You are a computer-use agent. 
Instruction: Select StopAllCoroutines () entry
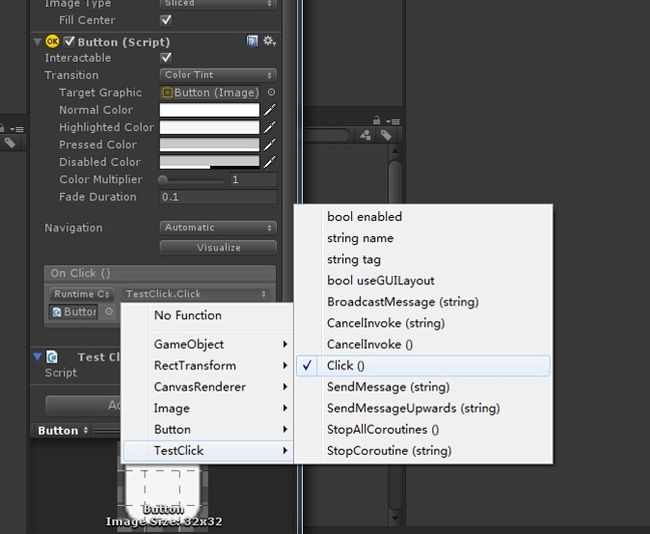pyautogui.click(x=423, y=429)
